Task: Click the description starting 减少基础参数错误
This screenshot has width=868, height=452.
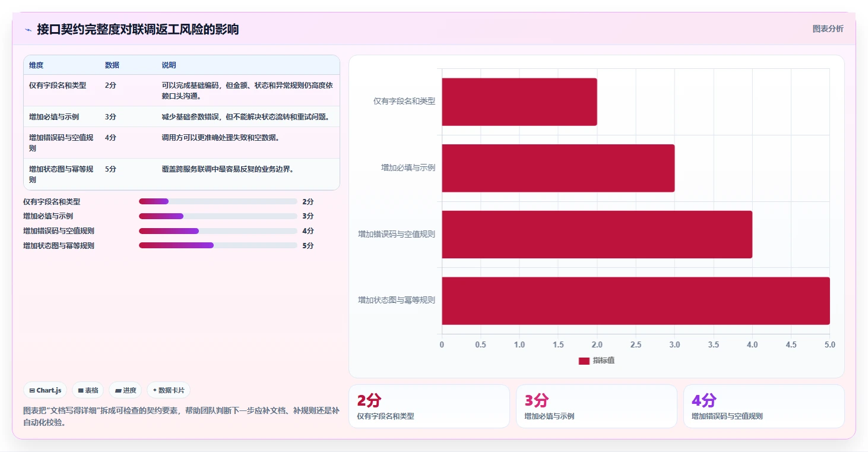Action: click(246, 117)
